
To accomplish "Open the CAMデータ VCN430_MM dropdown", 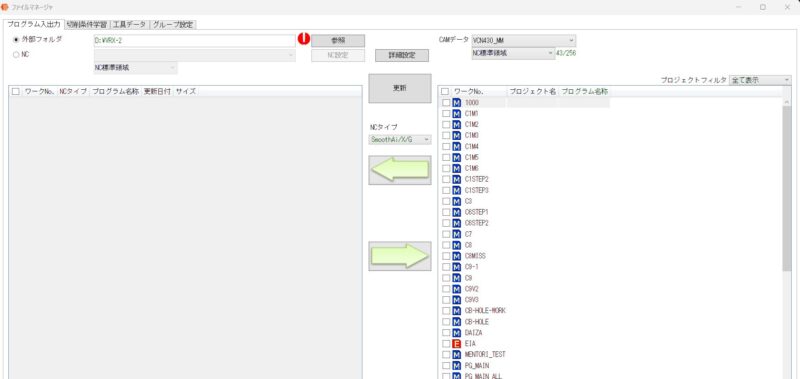I will coord(523,40).
